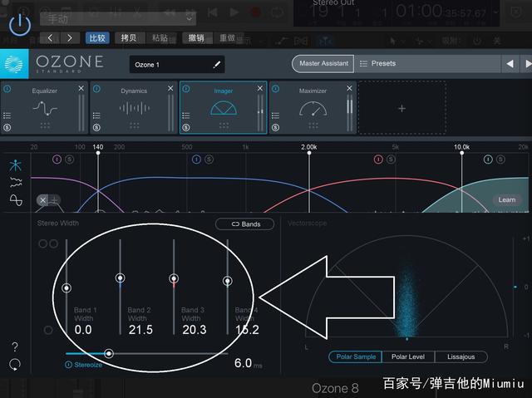The image size is (532, 398).
Task: Open the Presets list
Action: 427,63
